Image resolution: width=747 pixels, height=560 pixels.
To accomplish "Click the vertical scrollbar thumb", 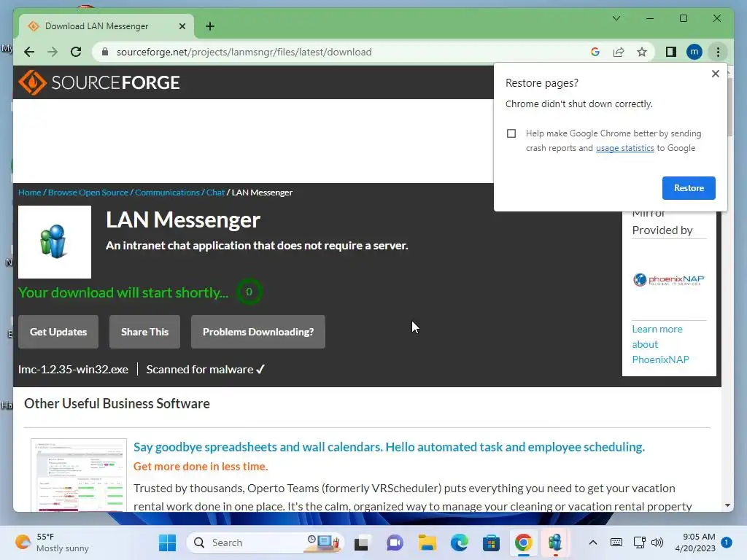I will coord(729,107).
